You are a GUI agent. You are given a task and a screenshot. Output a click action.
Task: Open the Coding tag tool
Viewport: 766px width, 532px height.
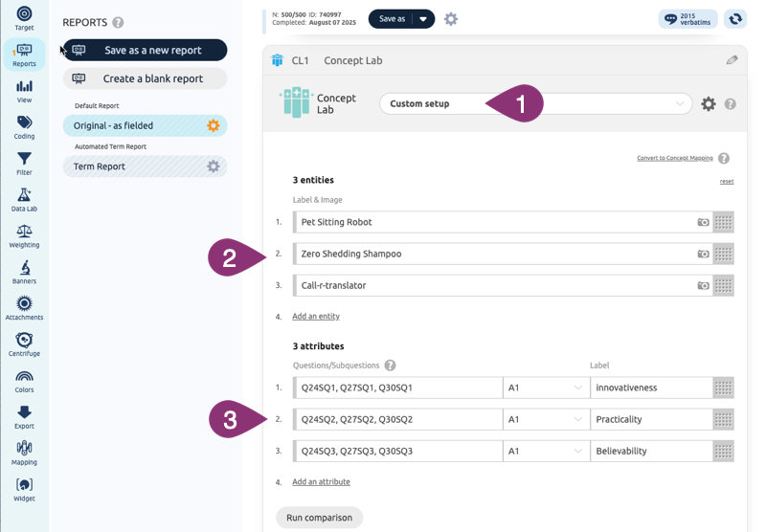pos(24,126)
